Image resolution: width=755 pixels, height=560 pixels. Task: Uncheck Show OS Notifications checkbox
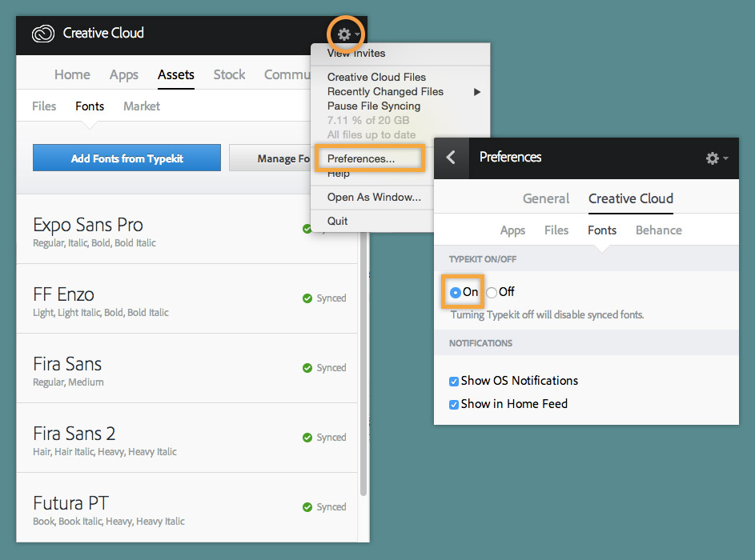click(x=454, y=382)
